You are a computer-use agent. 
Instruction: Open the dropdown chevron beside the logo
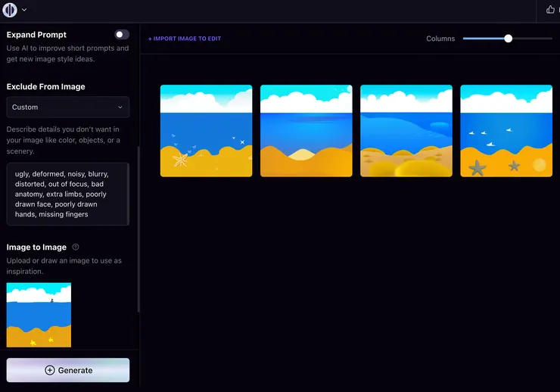[x=24, y=10]
